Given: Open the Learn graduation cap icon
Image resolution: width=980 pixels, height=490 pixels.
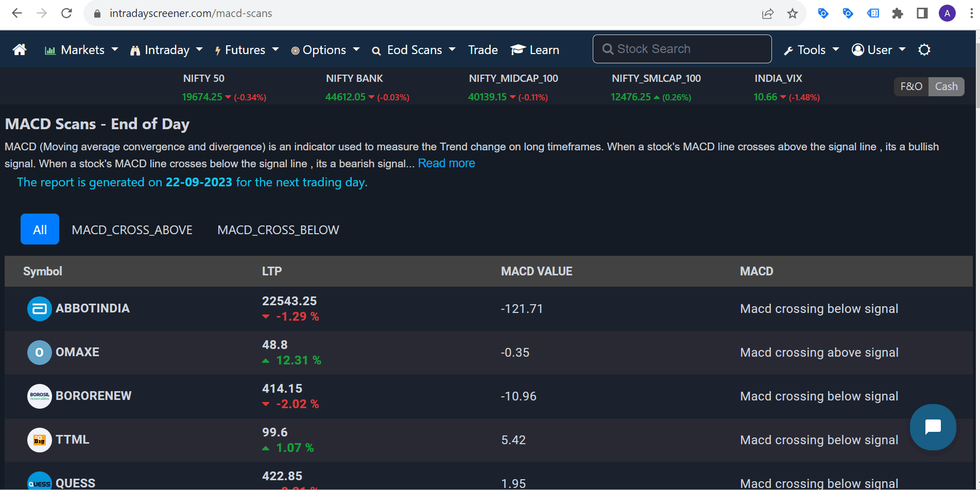Looking at the screenshot, I should coord(518,49).
